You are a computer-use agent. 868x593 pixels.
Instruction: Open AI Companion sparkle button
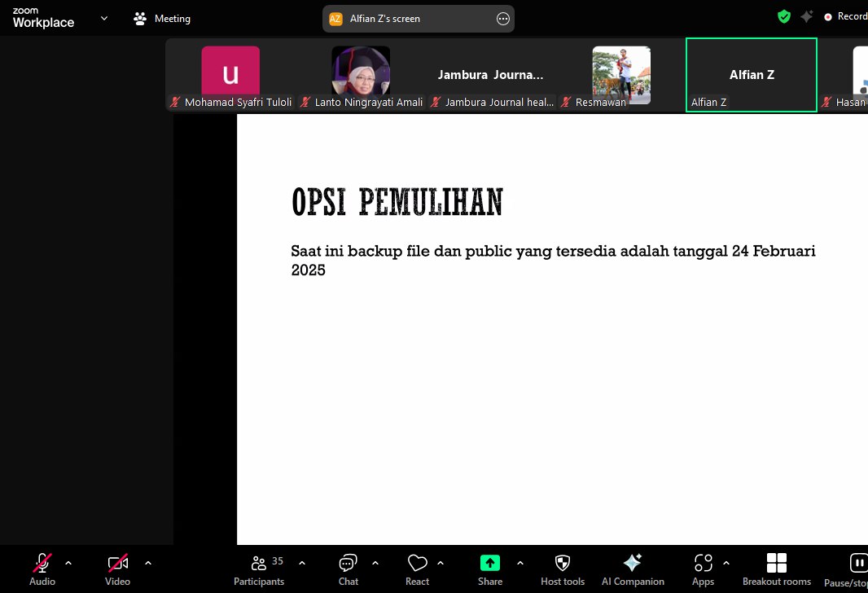pos(633,569)
